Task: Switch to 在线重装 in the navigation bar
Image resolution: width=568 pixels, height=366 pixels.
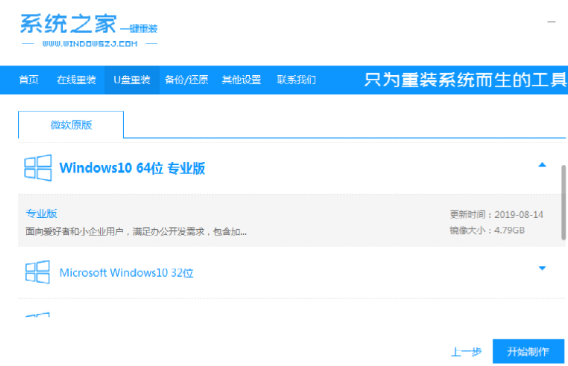Action: click(x=76, y=80)
